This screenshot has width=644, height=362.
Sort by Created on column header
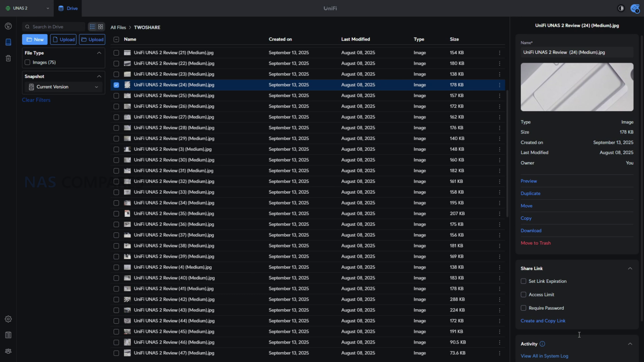click(280, 40)
